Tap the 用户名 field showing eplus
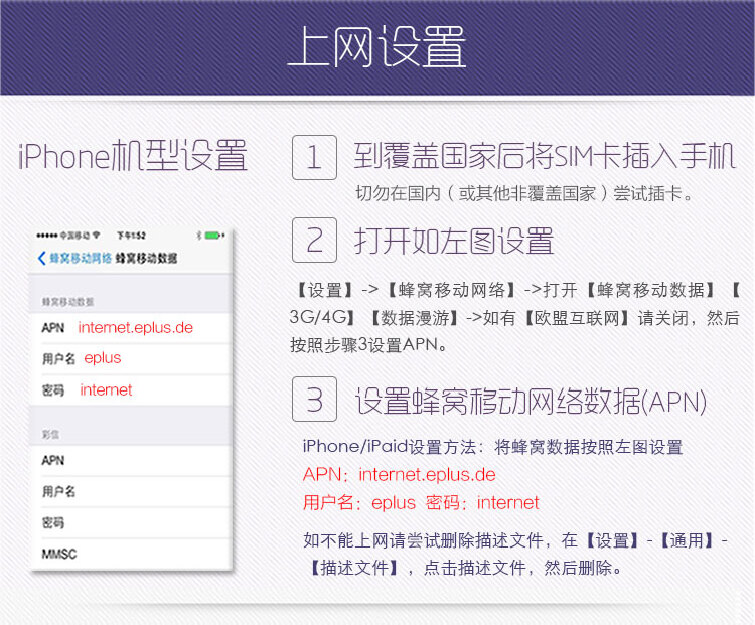The width and height of the screenshot is (755, 625). 135,358
